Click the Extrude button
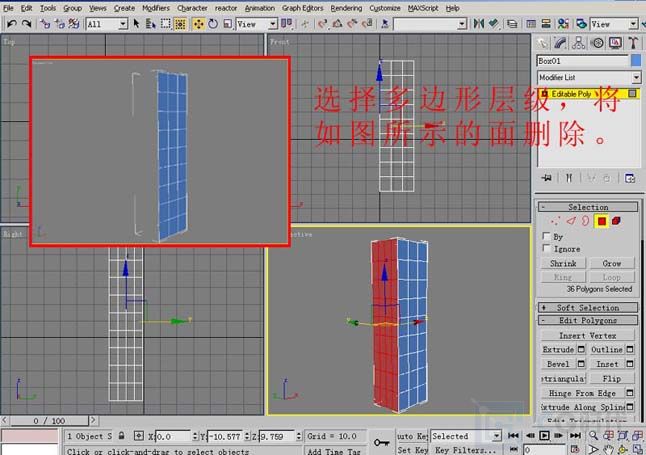Image resolution: width=646 pixels, height=455 pixels. (x=558, y=349)
